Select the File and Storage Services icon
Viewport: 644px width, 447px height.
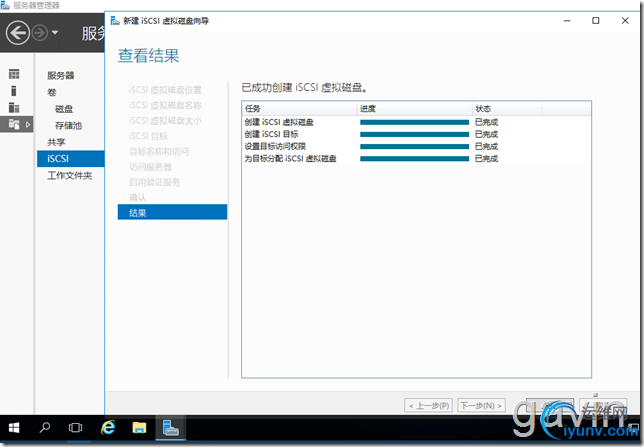14,124
